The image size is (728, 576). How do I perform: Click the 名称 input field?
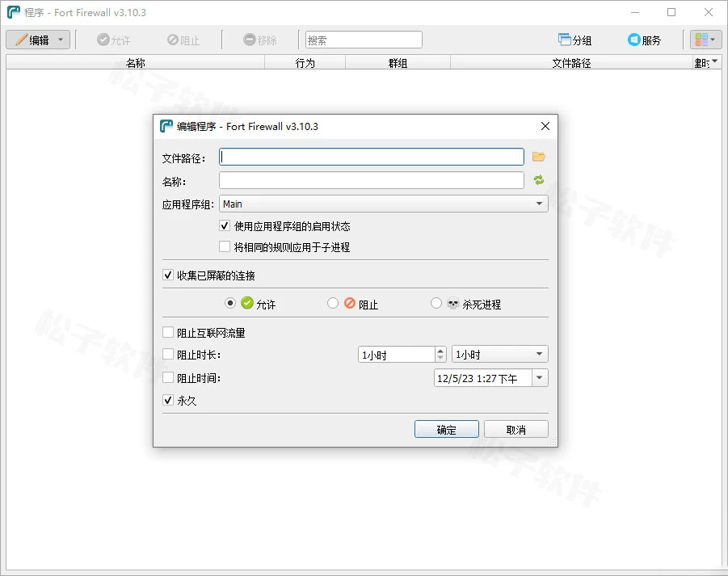click(372, 180)
